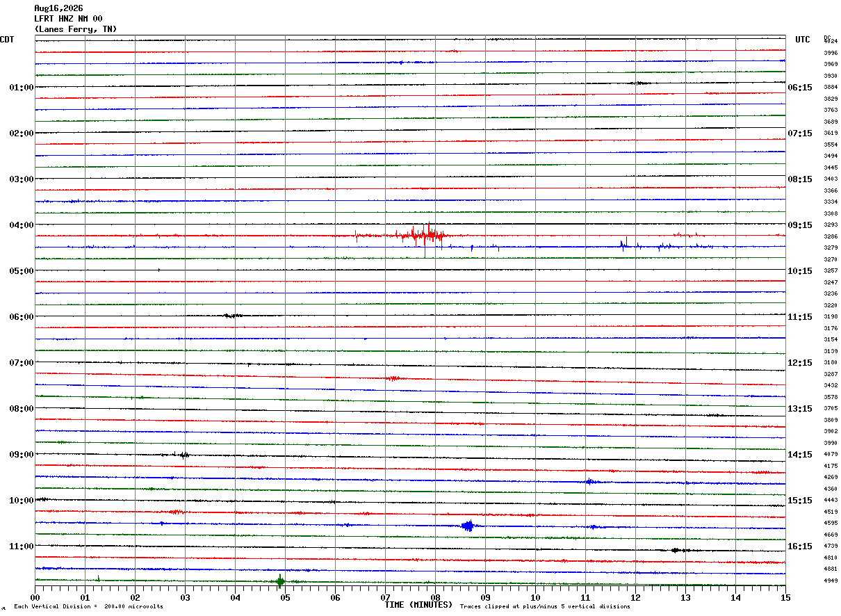The height and width of the screenshot is (616, 841).
Task: Click the TIME (MINUTES) axis title
Action: click(418, 605)
